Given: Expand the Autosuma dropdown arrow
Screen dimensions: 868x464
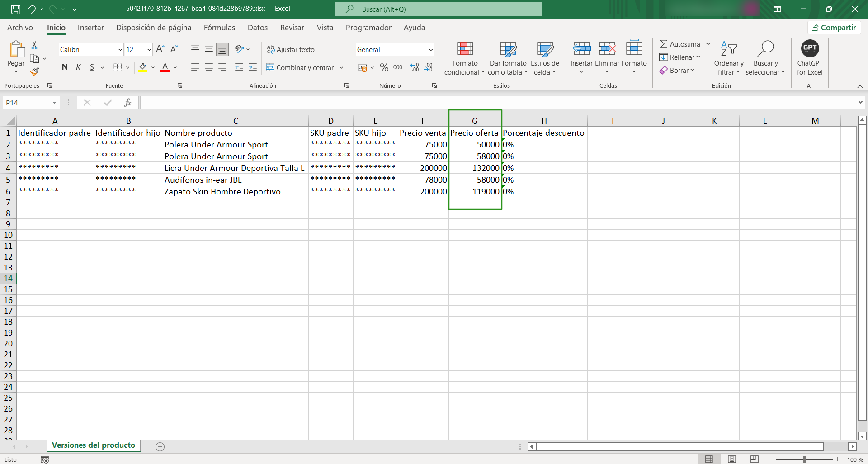Looking at the screenshot, I should [x=708, y=44].
